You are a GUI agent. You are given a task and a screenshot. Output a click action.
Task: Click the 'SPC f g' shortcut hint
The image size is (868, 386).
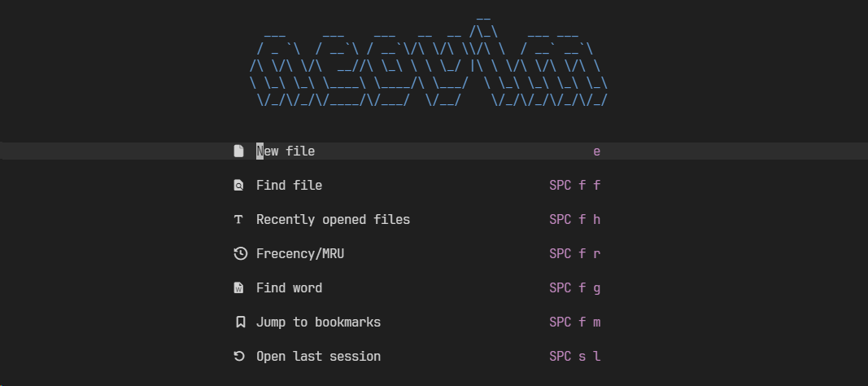(x=574, y=288)
